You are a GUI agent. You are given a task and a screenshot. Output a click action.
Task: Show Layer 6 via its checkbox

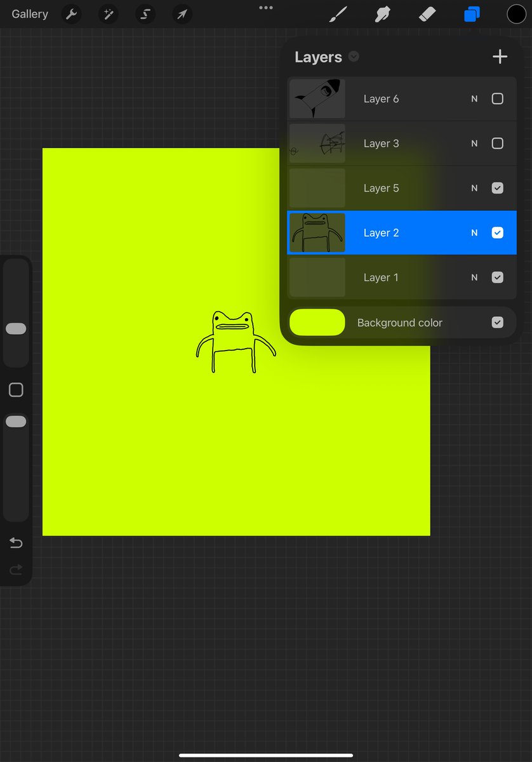(x=498, y=98)
